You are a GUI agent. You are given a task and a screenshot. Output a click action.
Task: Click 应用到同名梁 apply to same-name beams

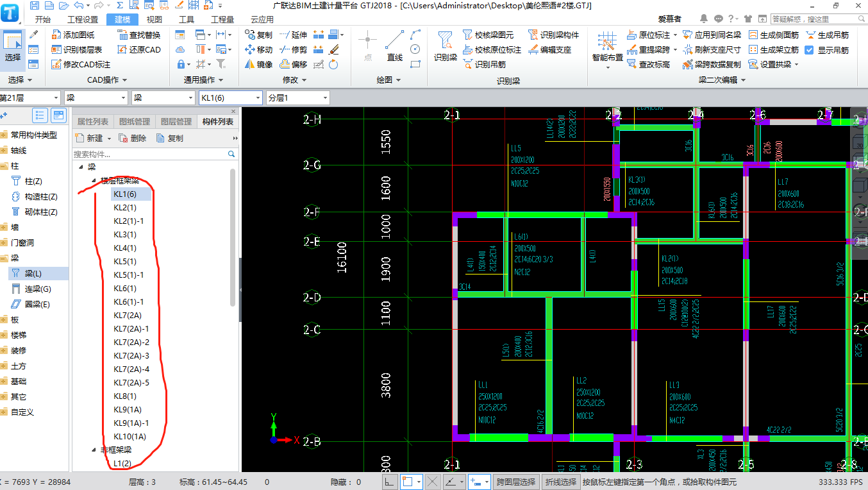[x=712, y=35]
